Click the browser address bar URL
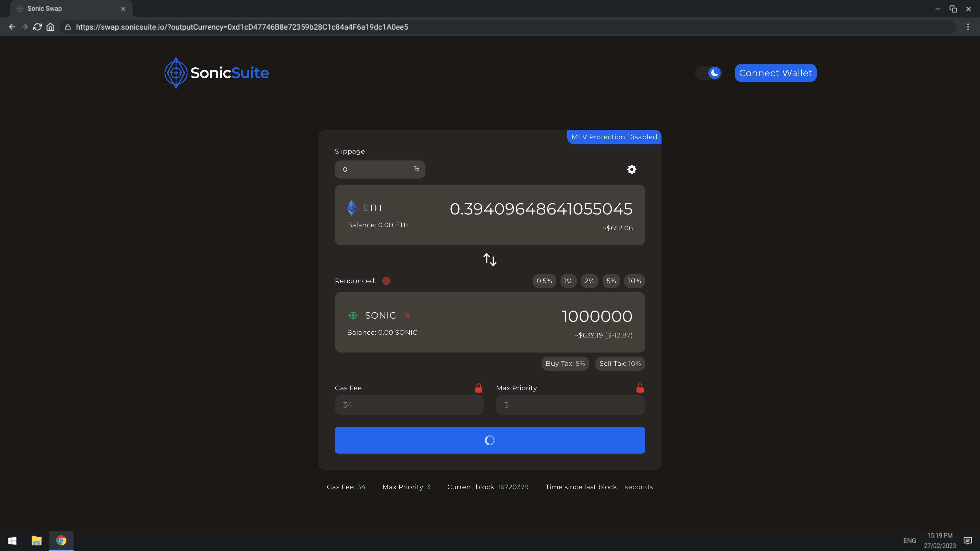This screenshot has width=980, height=551. click(242, 27)
